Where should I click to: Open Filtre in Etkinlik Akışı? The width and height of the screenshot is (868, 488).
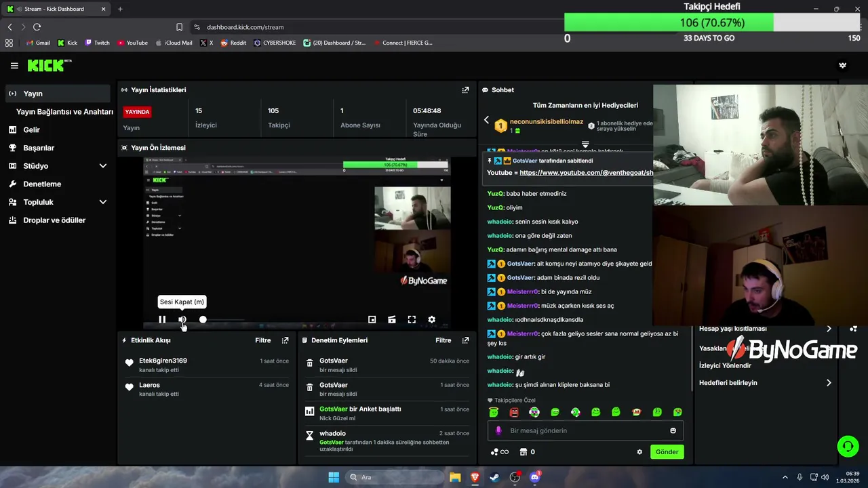(263, 340)
